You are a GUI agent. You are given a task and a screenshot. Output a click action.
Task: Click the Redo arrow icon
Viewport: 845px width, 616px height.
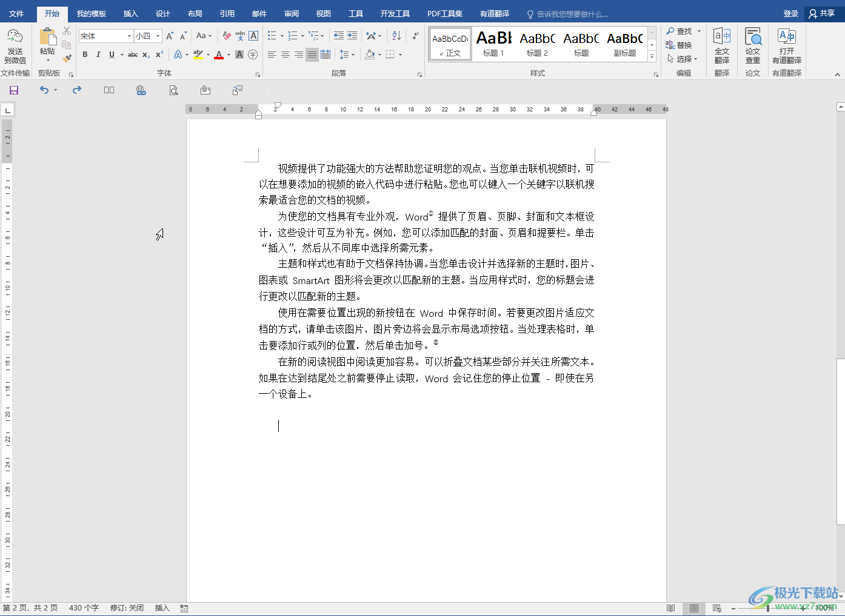(77, 90)
